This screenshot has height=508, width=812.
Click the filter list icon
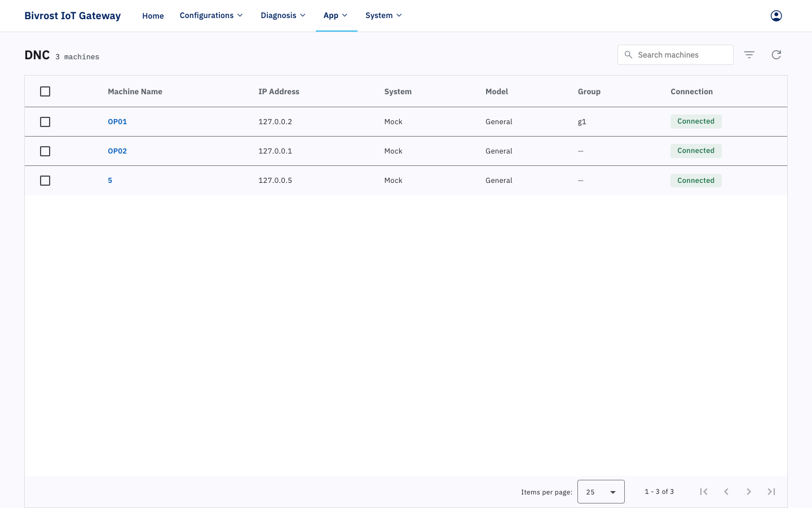[749, 55]
